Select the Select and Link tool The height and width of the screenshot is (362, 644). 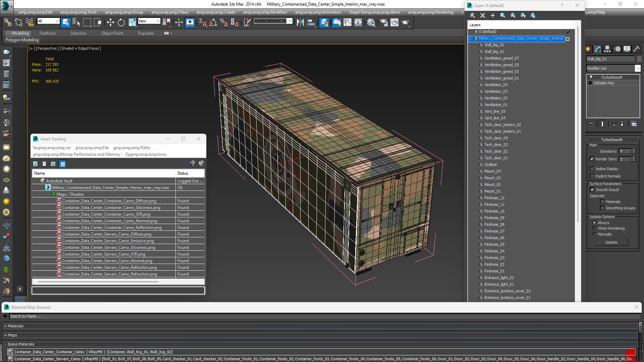pos(7,22)
